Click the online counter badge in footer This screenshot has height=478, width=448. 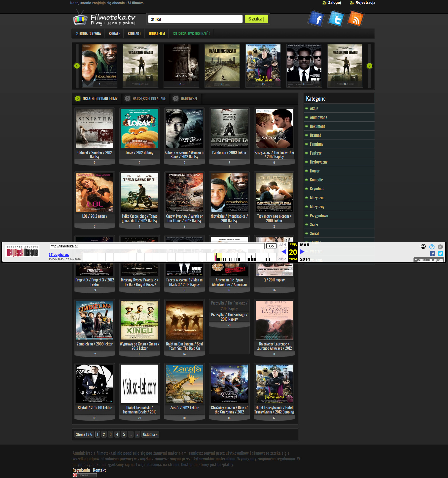(85, 475)
